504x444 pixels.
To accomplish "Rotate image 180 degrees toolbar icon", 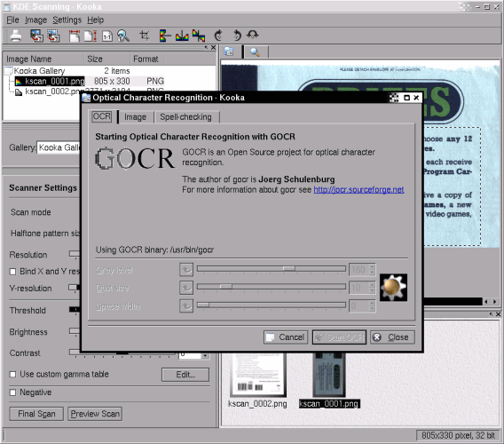I will click(x=253, y=35).
